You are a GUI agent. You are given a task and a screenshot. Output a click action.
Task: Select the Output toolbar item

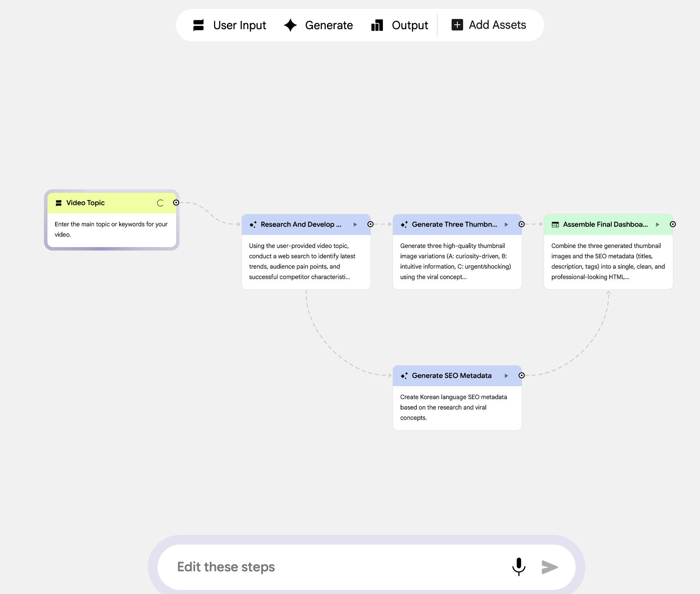tap(399, 25)
